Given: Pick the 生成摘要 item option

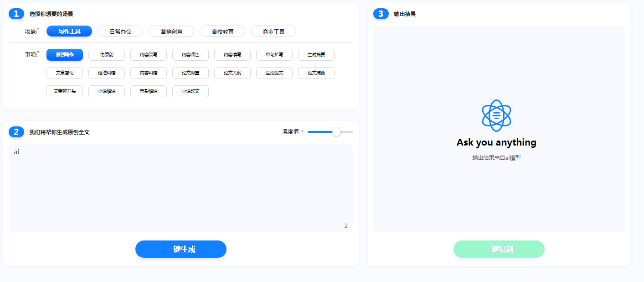Looking at the screenshot, I should 316,55.
